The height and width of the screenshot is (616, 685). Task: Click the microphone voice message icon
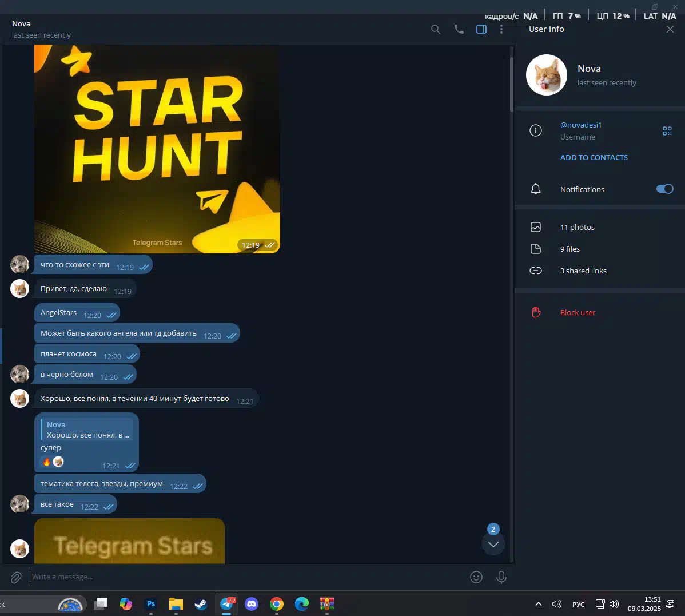click(x=501, y=577)
